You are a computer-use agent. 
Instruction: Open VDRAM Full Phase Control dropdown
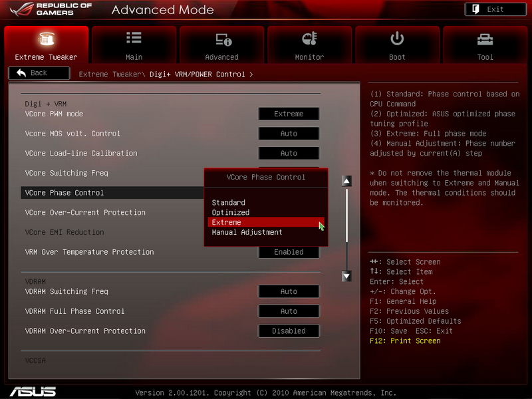(289, 311)
